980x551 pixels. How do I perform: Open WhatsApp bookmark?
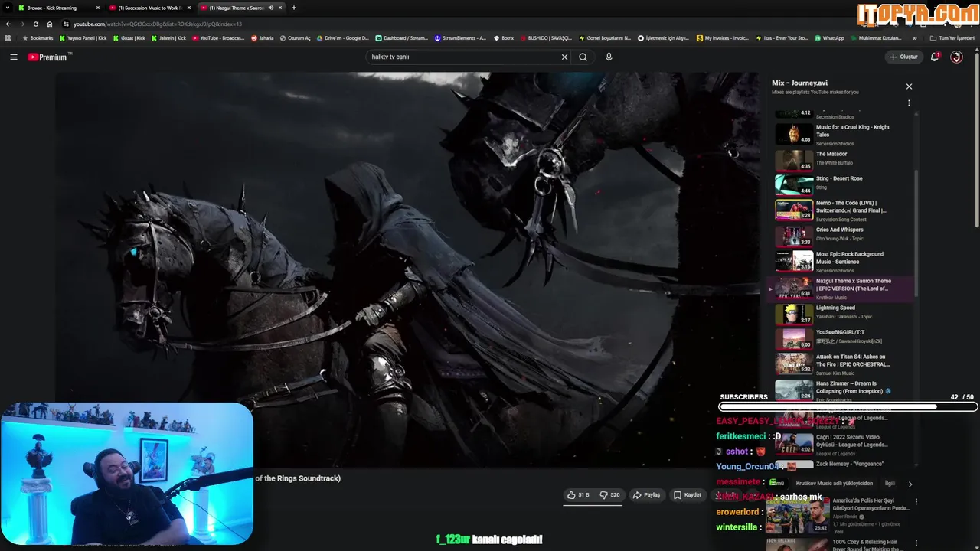click(x=829, y=37)
